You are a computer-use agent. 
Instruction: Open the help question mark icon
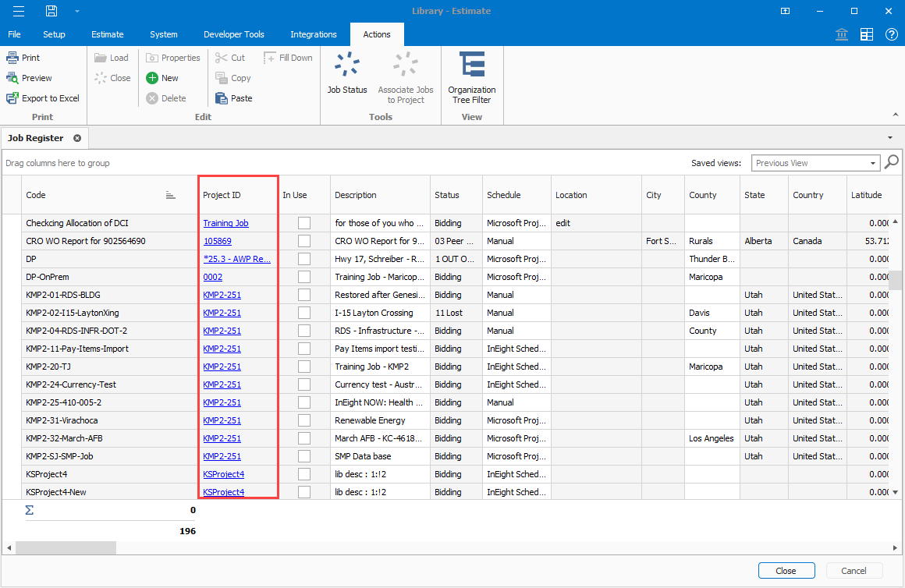click(x=891, y=34)
